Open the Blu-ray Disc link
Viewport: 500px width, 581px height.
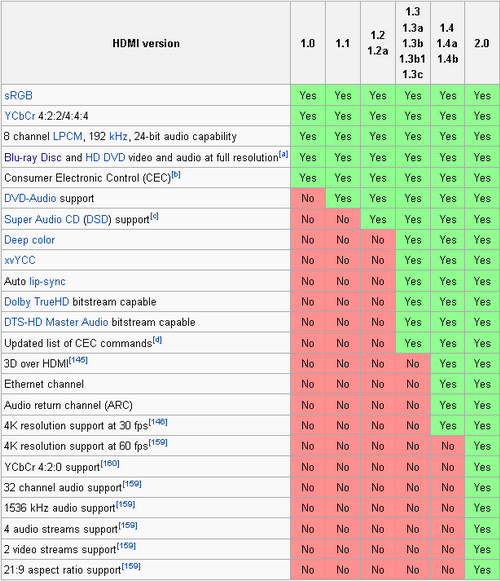tap(33, 157)
